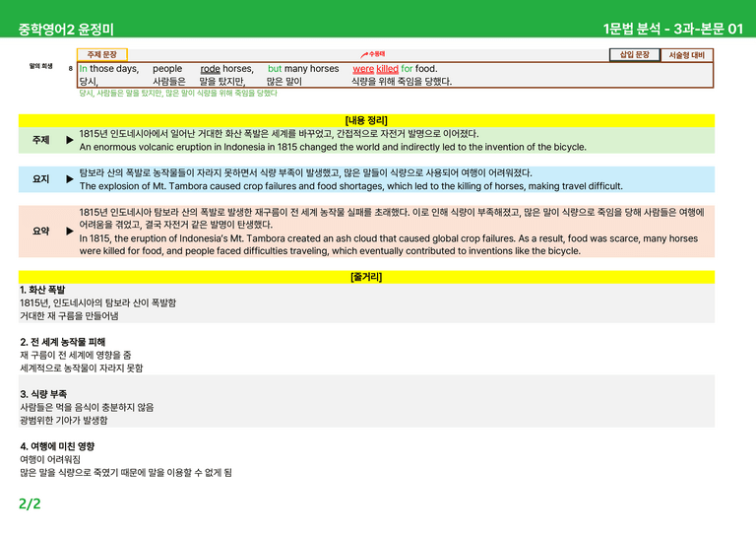This screenshot has width=756, height=535.
Task: Click the header text 1문법 분석 - 3과-본문 01
Action: coord(673,29)
